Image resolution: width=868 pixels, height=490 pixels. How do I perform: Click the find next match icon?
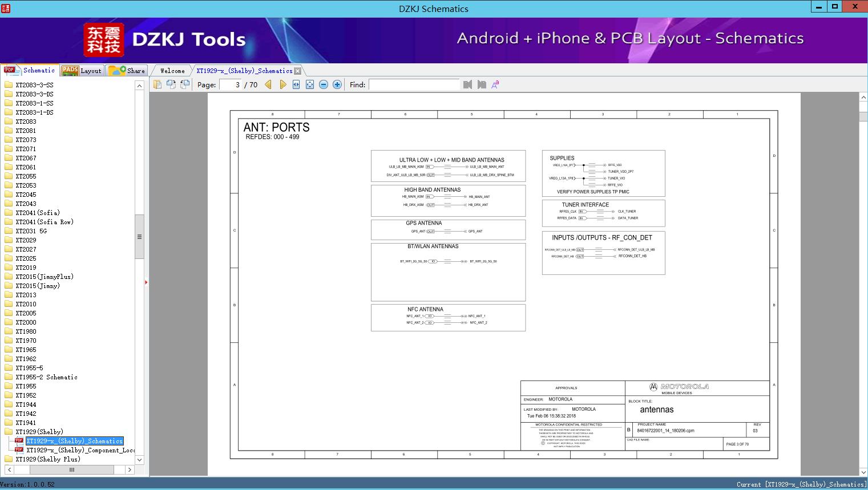click(482, 84)
